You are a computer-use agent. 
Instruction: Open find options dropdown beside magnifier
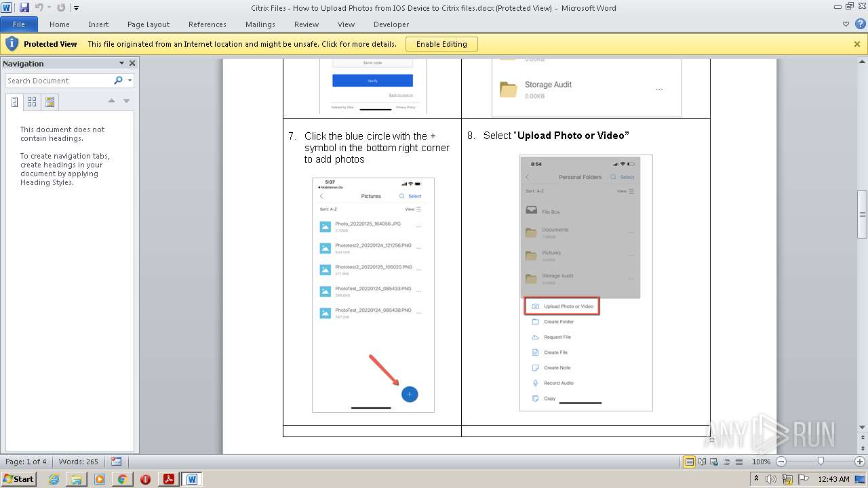(x=130, y=81)
